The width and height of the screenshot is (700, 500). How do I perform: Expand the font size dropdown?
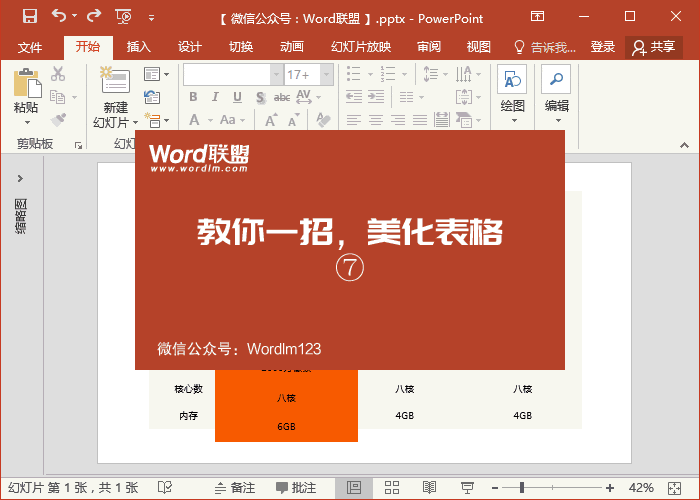324,74
